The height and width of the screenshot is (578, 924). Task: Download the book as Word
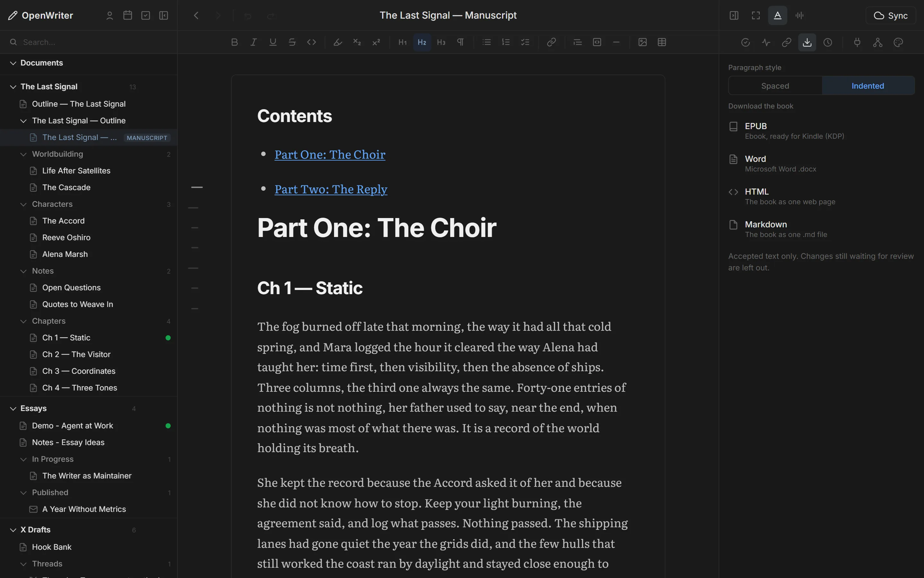[x=821, y=164]
